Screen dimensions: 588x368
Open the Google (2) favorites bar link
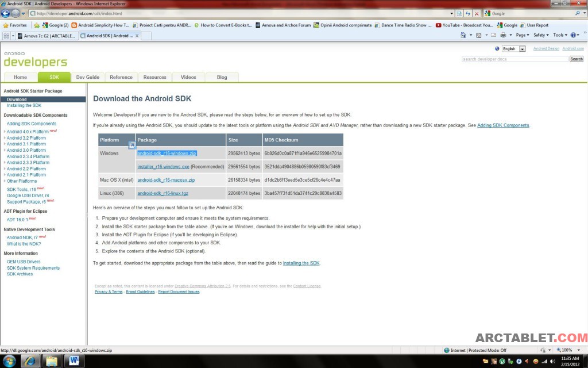pos(56,25)
